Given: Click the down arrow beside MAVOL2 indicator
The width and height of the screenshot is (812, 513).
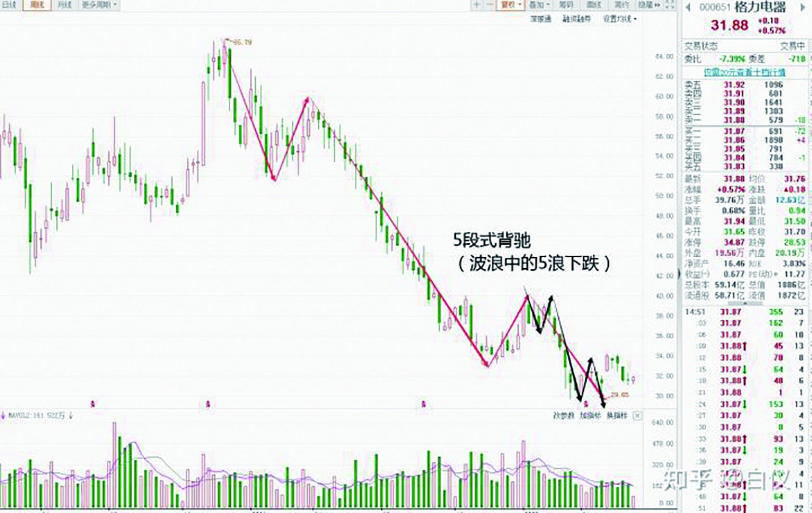Looking at the screenshot, I should pyautogui.click(x=71, y=416).
